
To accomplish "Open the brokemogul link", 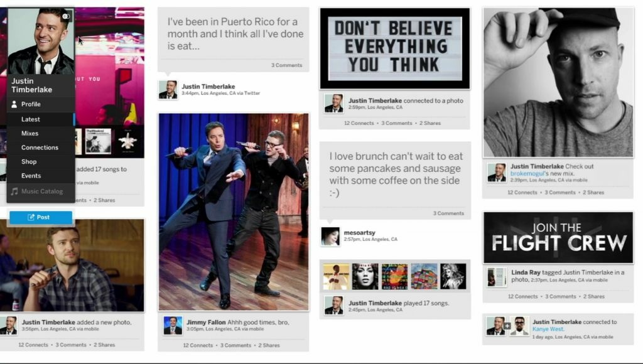I will 527,173.
